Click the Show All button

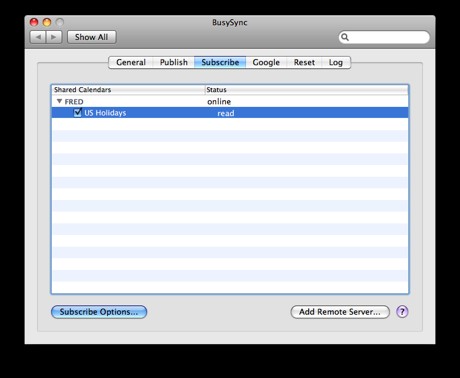[x=92, y=37]
